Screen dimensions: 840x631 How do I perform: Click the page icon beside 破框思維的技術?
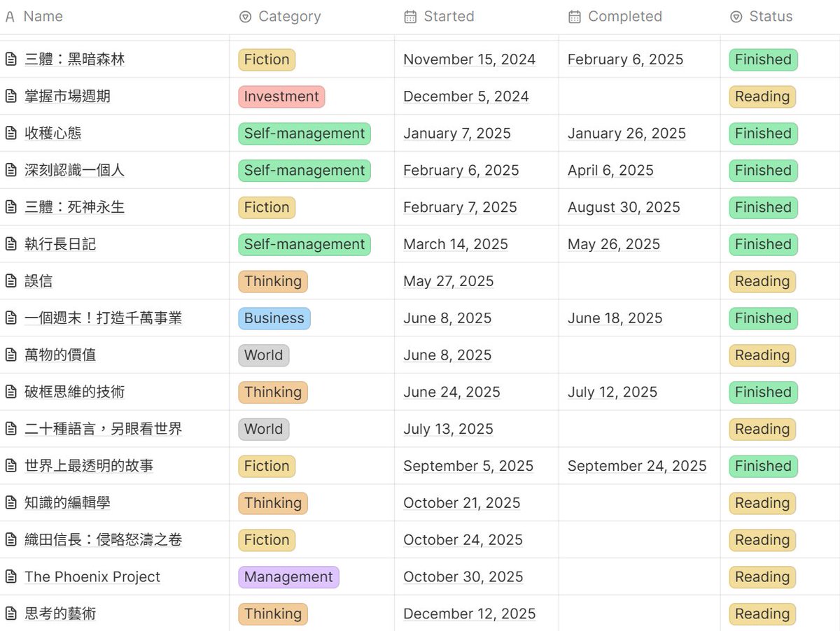[x=10, y=392]
